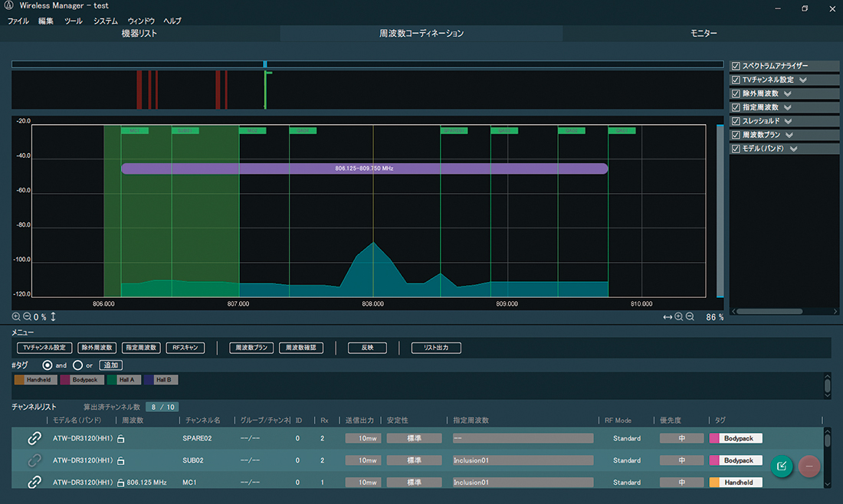Expand 指定周波数 chevron in side panel
This screenshot has width=843, height=504.
(788, 108)
